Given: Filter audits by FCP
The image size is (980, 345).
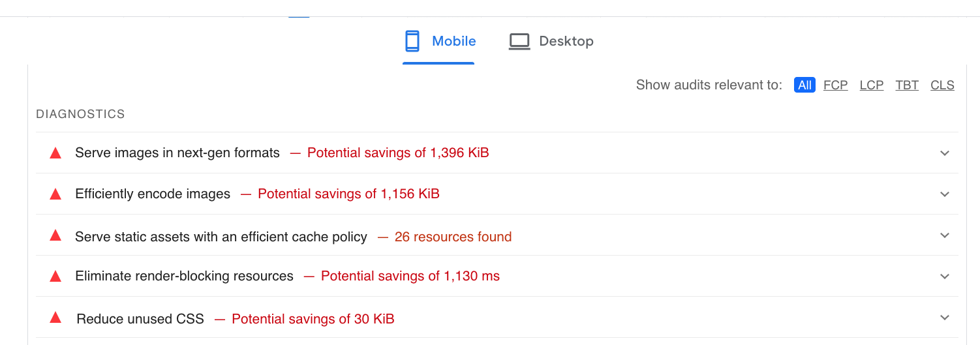Looking at the screenshot, I should [836, 85].
